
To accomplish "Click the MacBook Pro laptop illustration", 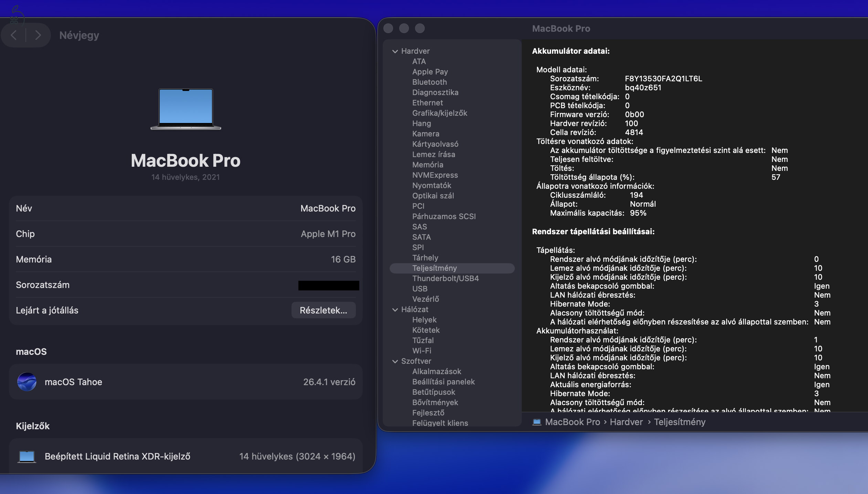I will 186,109.
